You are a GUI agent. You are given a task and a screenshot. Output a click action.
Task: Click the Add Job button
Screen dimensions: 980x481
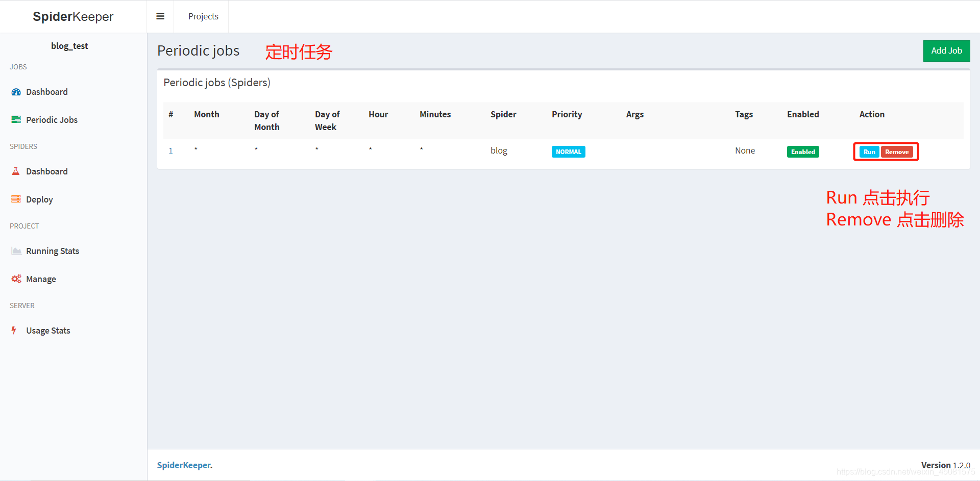tap(946, 51)
